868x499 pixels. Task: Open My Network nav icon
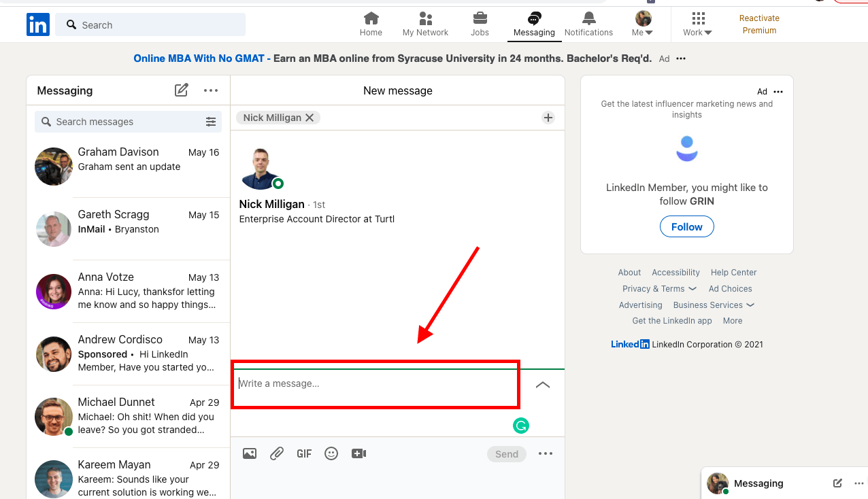tap(426, 18)
